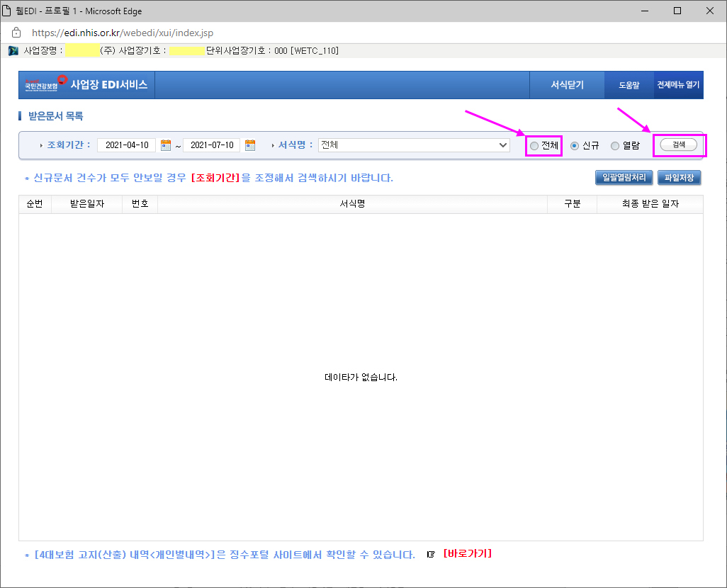Click the 받은문서 목록 heading
The image size is (727, 588).
(56, 116)
